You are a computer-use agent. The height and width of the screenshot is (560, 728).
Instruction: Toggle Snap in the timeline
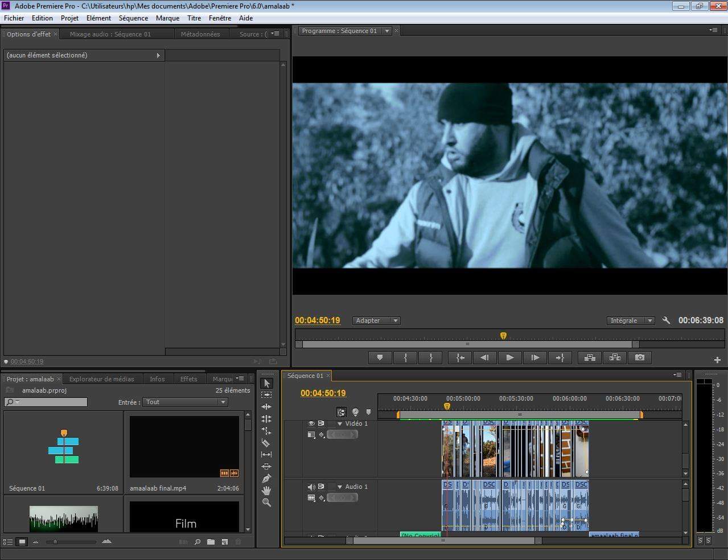pyautogui.click(x=341, y=412)
